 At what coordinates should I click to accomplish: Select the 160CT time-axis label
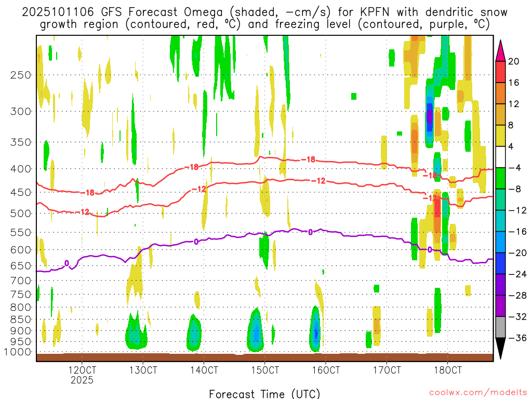[x=326, y=370]
